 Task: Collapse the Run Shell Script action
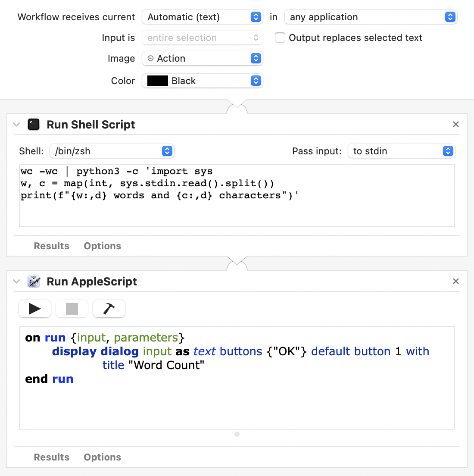point(17,125)
